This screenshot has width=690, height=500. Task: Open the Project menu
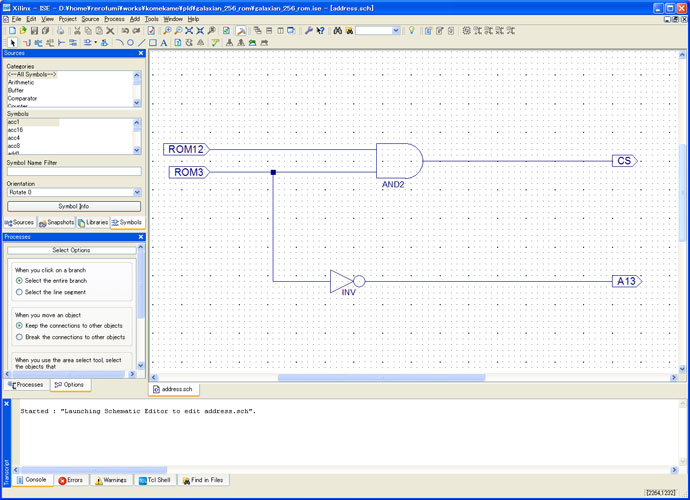67,19
